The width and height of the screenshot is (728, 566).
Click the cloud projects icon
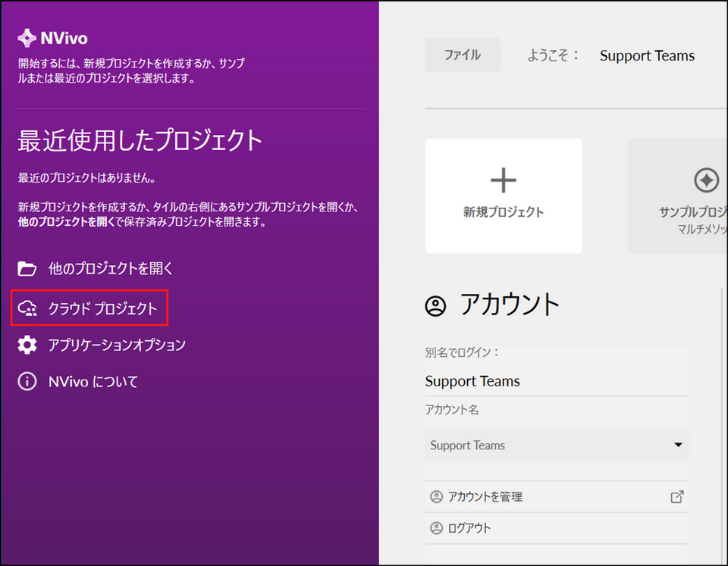coord(27,308)
